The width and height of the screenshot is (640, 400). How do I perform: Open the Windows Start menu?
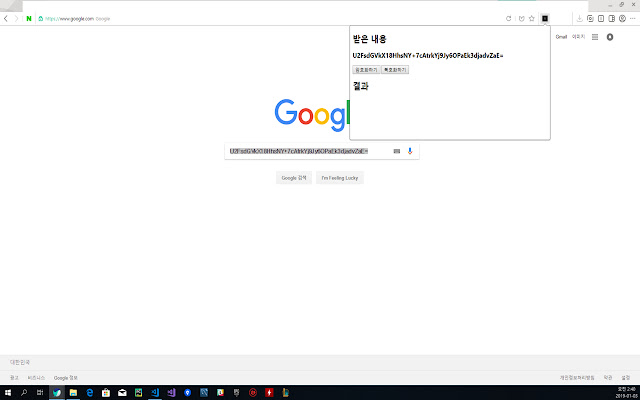(x=8, y=393)
